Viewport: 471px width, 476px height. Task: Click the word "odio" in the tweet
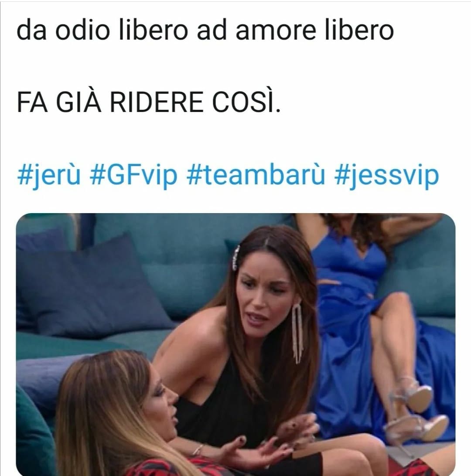(x=82, y=31)
